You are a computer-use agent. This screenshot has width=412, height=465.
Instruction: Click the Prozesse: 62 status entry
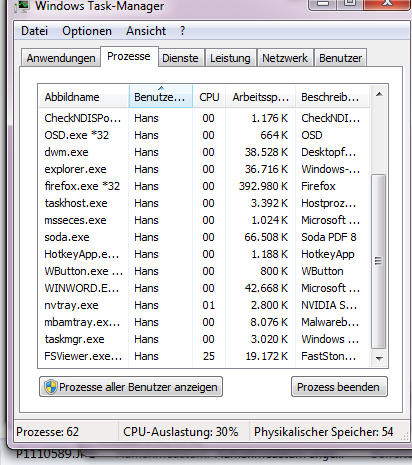click(47, 432)
